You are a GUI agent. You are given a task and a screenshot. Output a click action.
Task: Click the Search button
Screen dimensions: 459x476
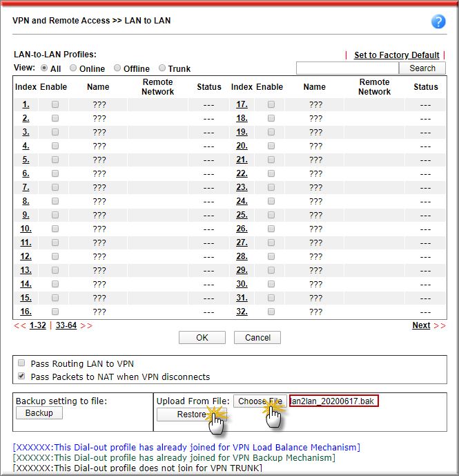(422, 68)
